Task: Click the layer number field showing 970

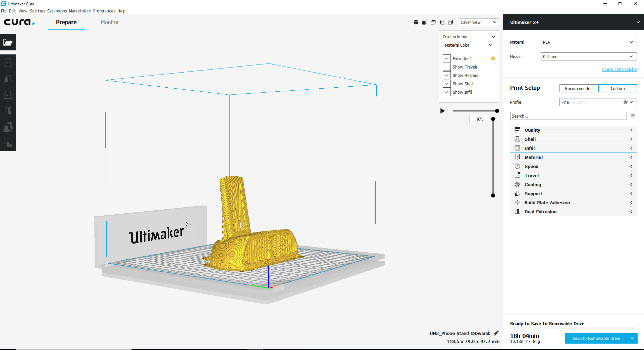Action: click(x=480, y=119)
